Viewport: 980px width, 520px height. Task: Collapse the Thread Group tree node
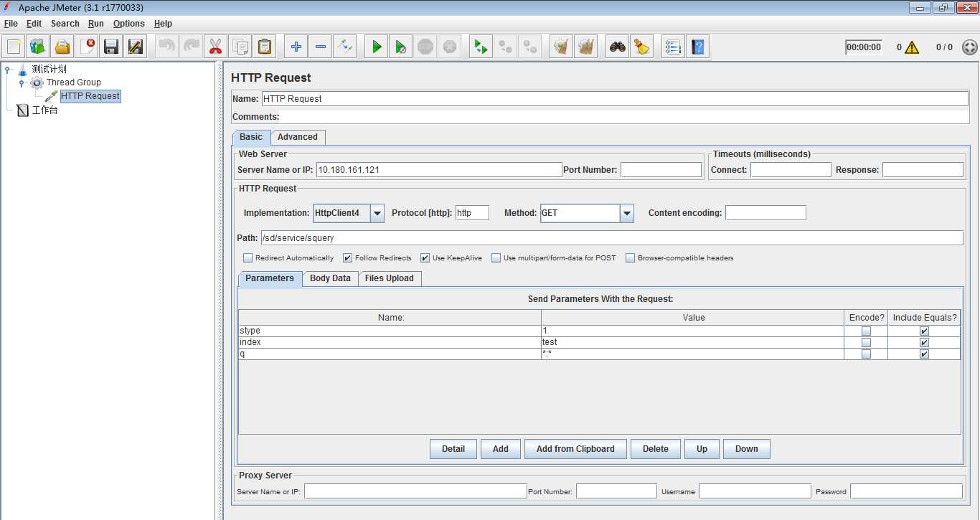click(x=22, y=82)
